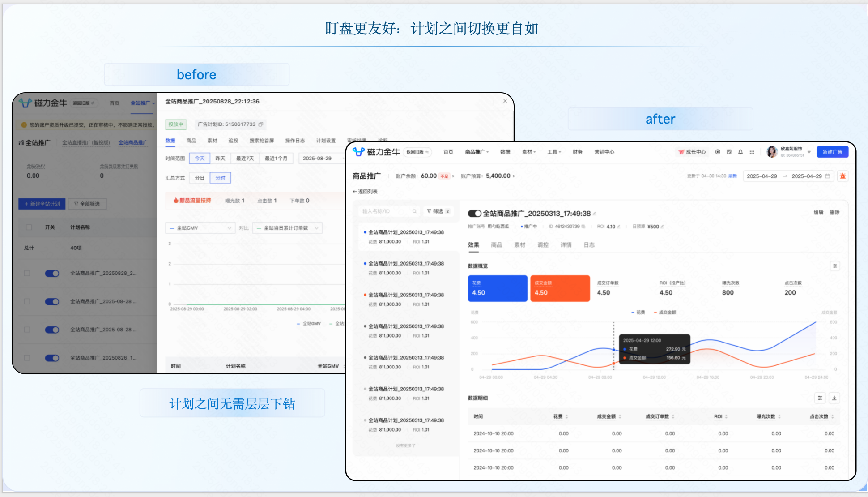Viewport: 868px width, 497px height.
Task: Open column settings icon in 数据概览 panel
Action: pos(835,266)
